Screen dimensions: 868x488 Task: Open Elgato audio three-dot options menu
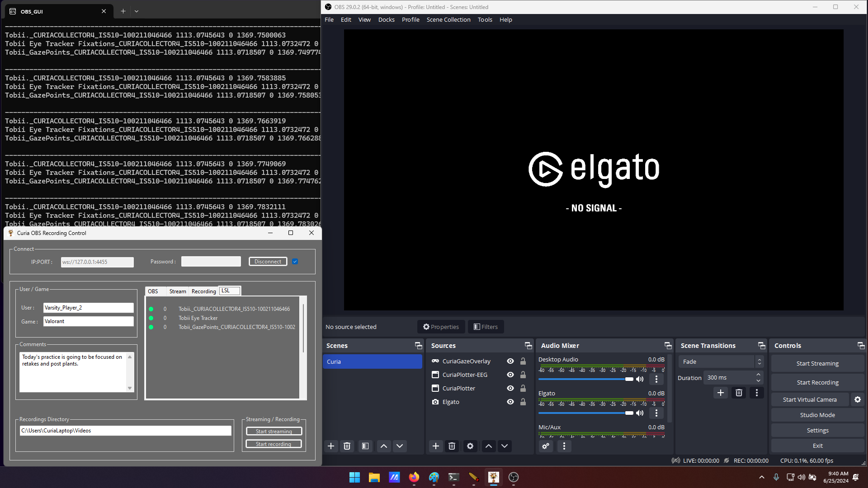(x=656, y=413)
